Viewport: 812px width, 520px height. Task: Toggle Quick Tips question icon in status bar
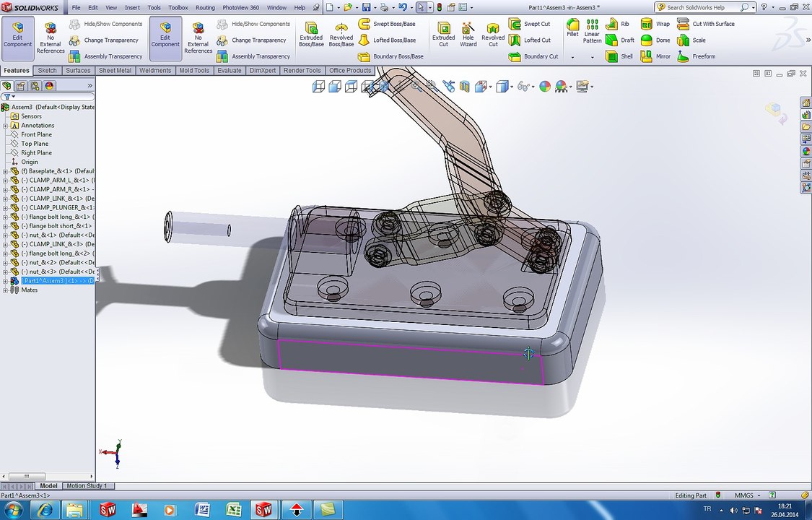pos(772,495)
